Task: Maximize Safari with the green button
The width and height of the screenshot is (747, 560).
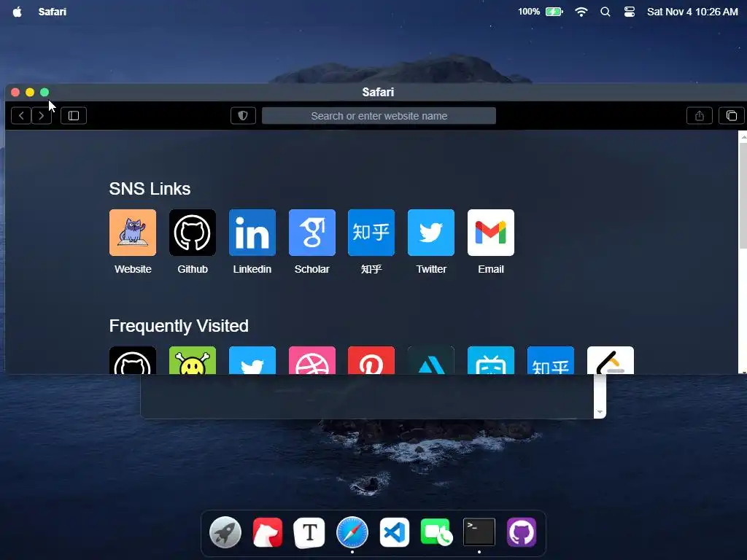Action: [x=44, y=92]
